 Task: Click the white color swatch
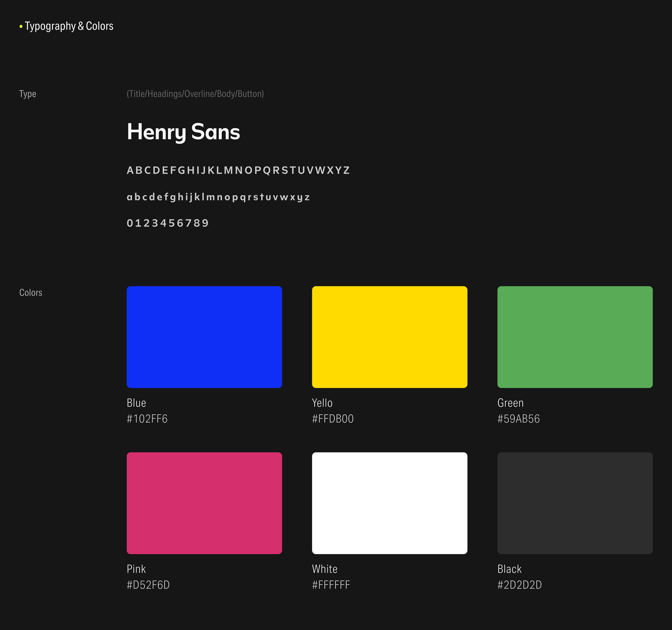coord(389,503)
